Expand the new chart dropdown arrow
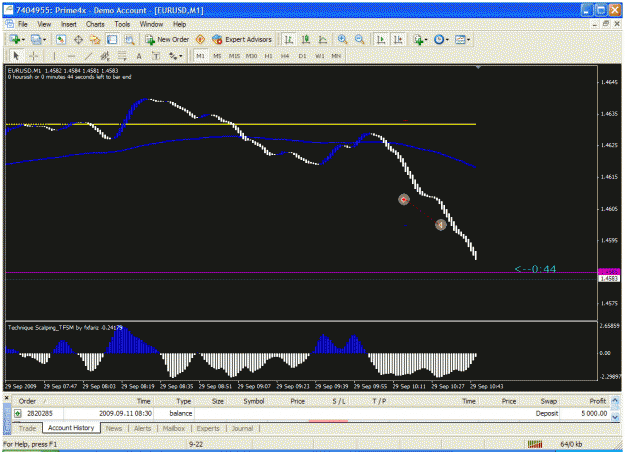 tap(23, 40)
